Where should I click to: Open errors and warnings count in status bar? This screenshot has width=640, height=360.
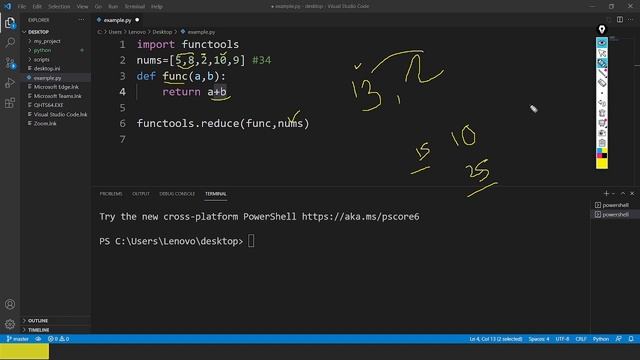58,339
